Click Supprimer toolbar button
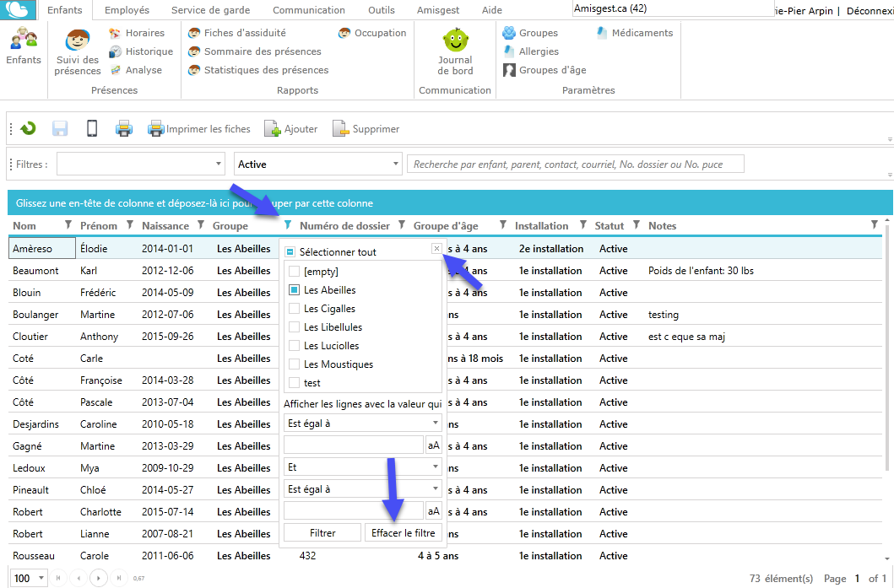The image size is (894, 588). [x=366, y=129]
